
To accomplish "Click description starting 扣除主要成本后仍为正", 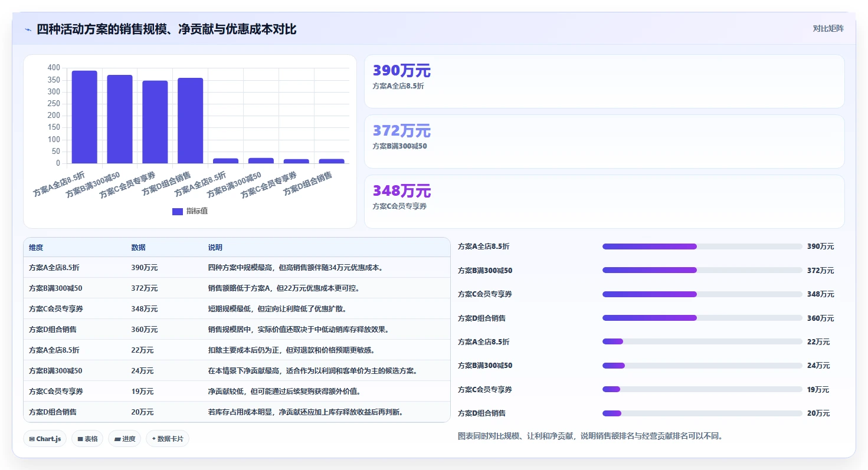I will tap(292, 350).
